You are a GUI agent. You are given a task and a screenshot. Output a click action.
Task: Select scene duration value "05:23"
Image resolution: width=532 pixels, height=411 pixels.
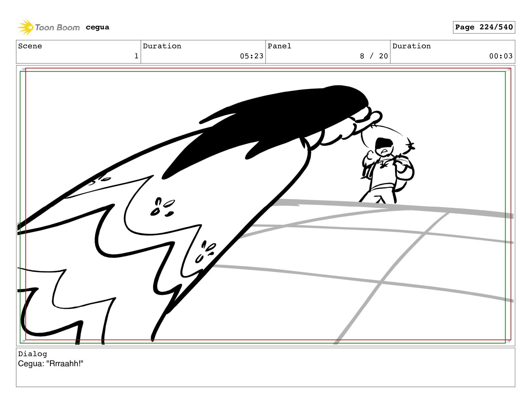[x=251, y=56]
